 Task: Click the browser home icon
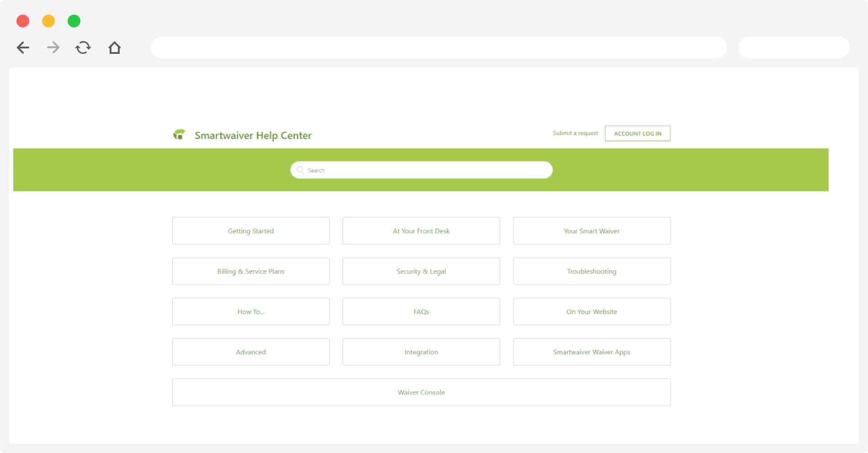114,47
